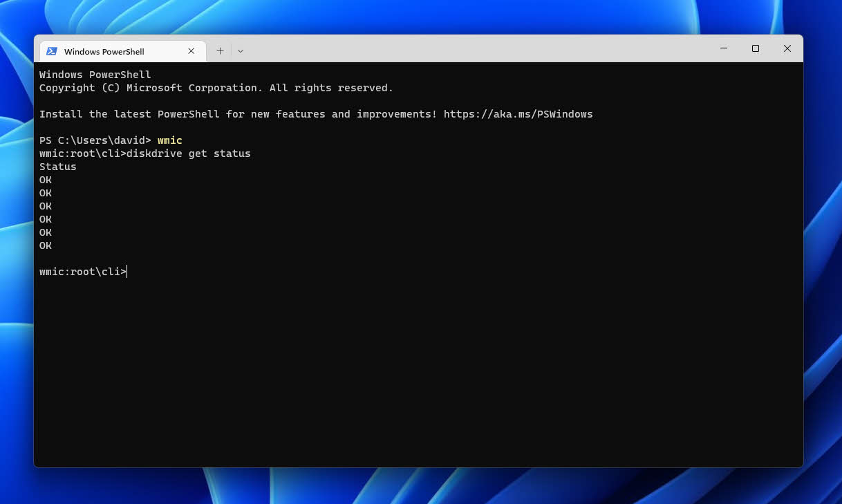Maximize the terminal window

(x=756, y=48)
